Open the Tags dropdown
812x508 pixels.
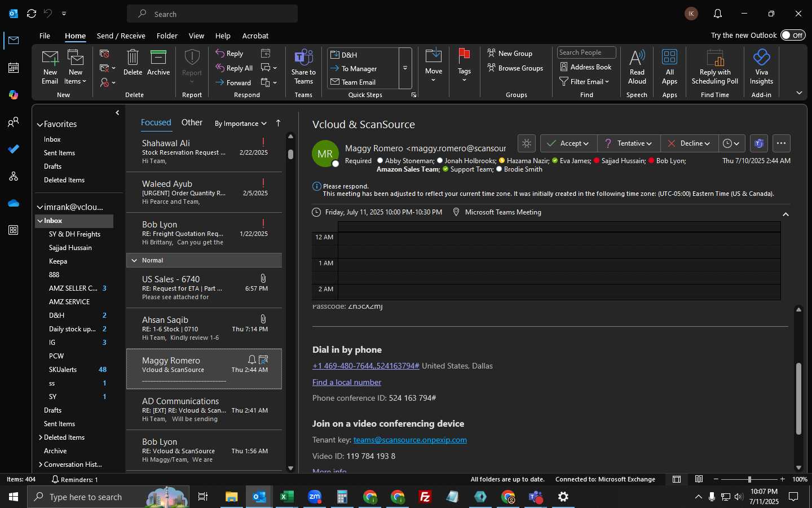(464, 65)
